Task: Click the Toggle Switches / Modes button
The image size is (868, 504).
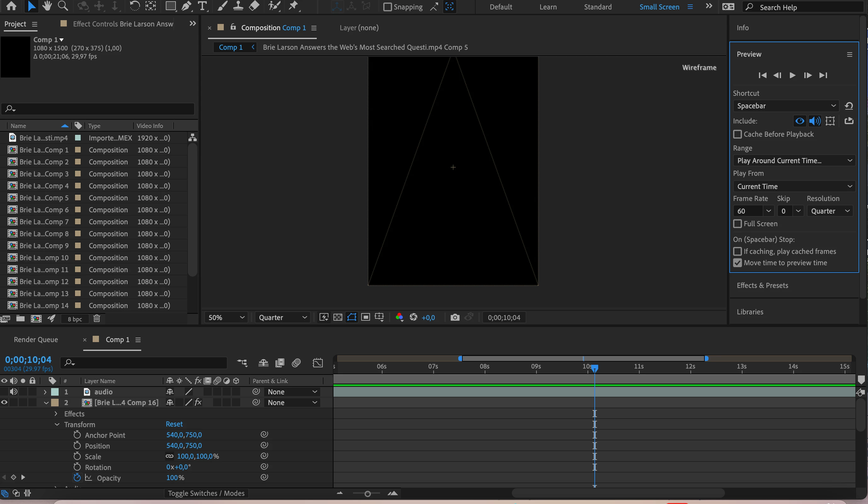Action: point(206,493)
